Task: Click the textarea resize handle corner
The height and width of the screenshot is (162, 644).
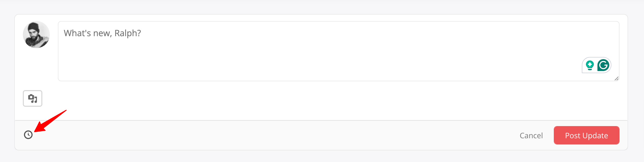Action: coord(617,79)
